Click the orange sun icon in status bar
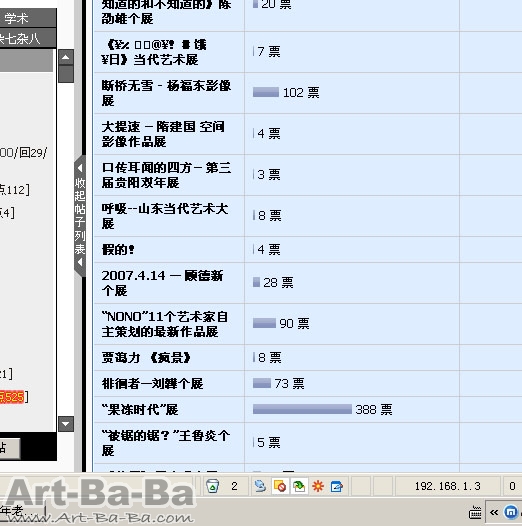522x526 pixels. click(318, 486)
